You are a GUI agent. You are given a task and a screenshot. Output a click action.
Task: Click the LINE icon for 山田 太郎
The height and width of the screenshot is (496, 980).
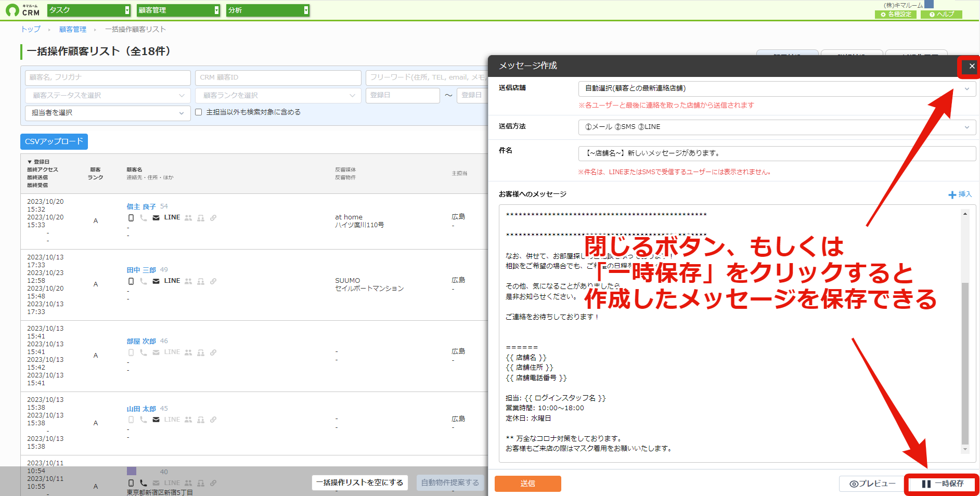[x=172, y=419]
